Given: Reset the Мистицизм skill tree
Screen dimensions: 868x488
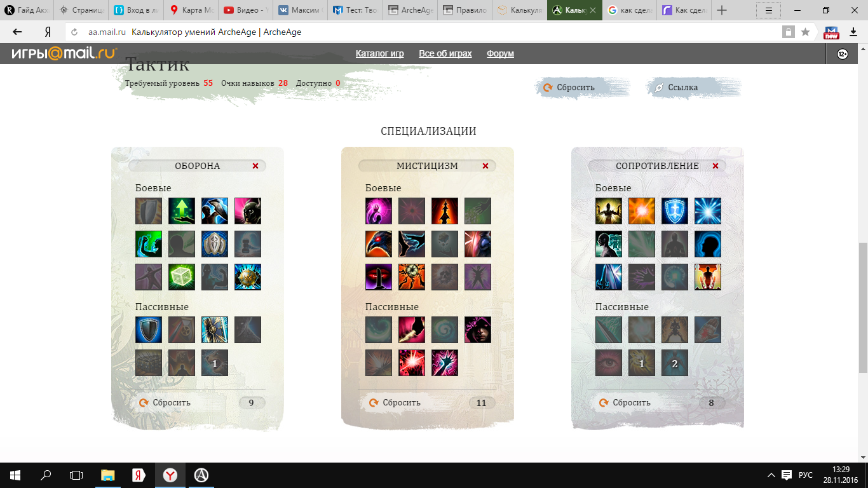Looking at the screenshot, I should 395,402.
